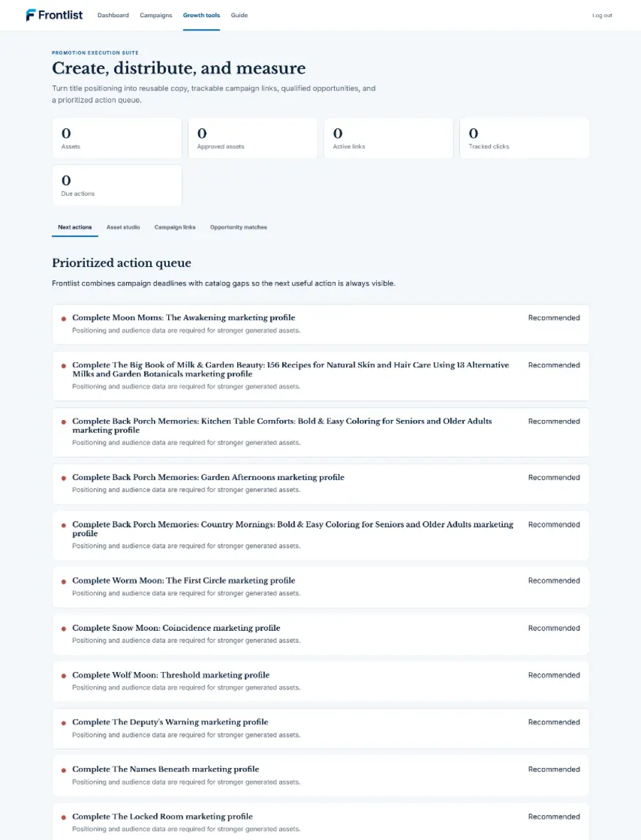Open Complete The Locked Room marketing profile
Image resolution: width=641 pixels, height=840 pixels.
[x=320, y=821]
